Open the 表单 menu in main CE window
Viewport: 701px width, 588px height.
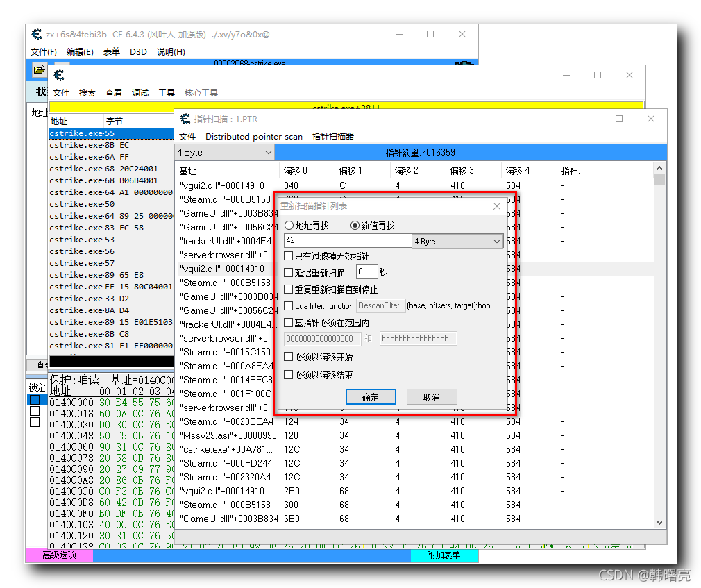tap(112, 52)
